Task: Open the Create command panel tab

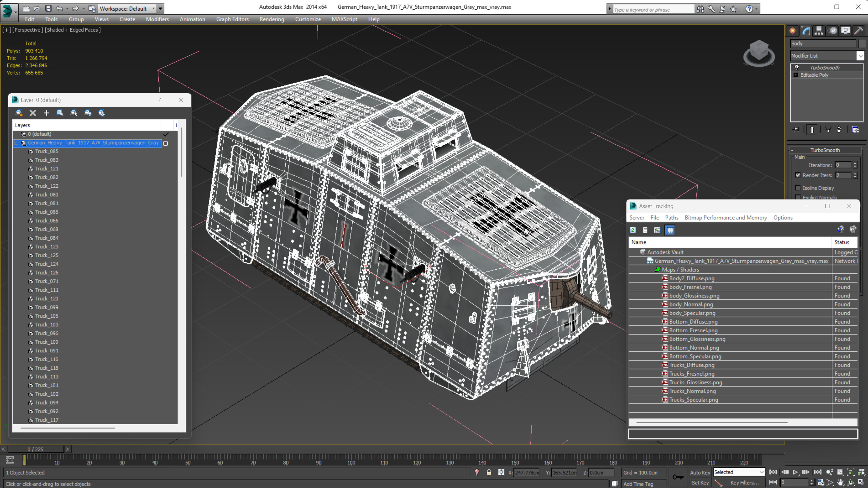Action: 793,31
